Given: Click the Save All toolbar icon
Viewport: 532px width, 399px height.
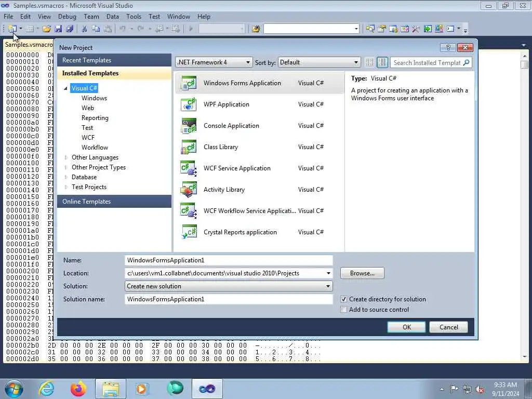Looking at the screenshot, I should tap(70, 29).
